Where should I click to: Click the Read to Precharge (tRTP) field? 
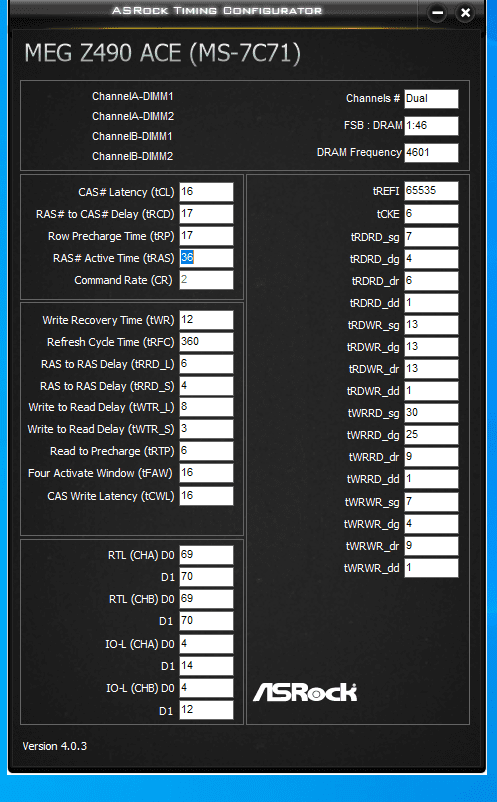(206, 451)
